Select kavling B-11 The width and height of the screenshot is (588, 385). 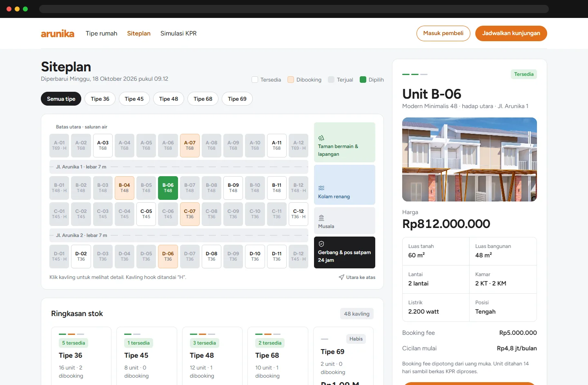277,188
